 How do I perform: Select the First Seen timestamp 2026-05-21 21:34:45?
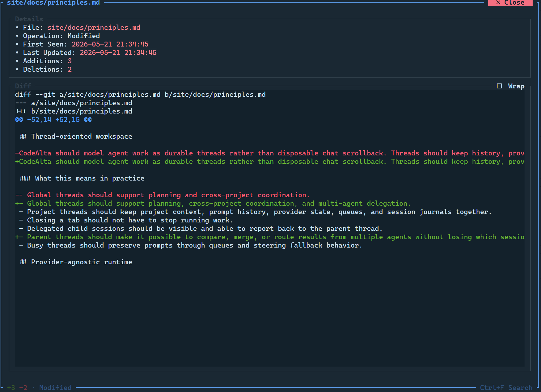tap(110, 44)
